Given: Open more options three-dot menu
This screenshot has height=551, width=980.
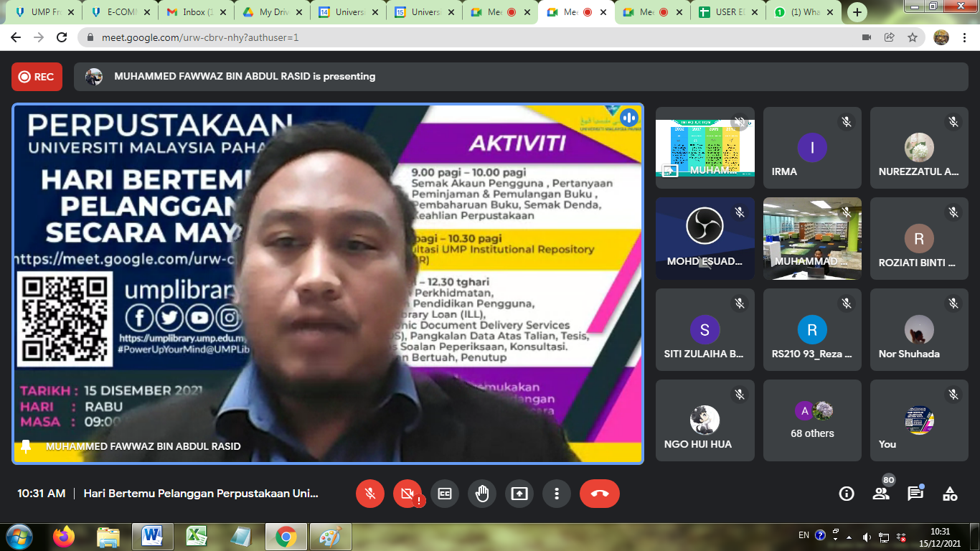Looking at the screenshot, I should [557, 494].
